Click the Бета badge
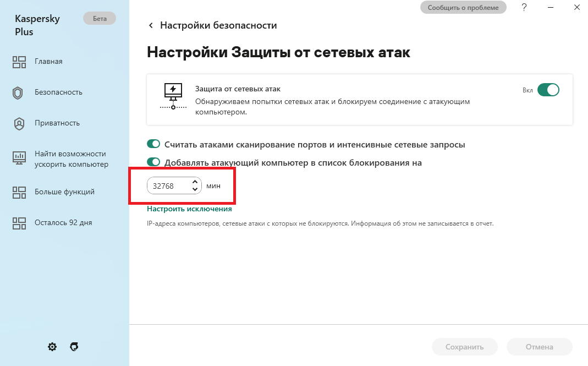Image resolution: width=588 pixels, height=366 pixels. pyautogui.click(x=100, y=18)
